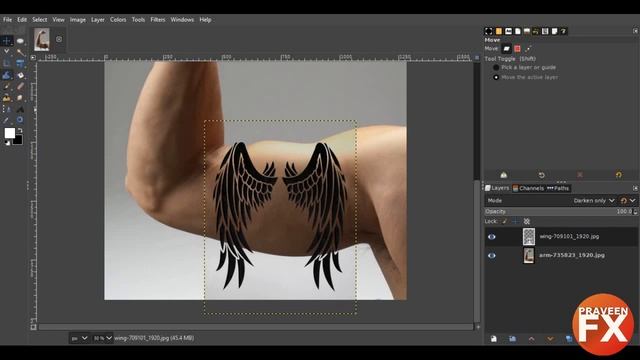Set Move tool to move paths
Viewport: 640px width, 360px height.
coord(528,49)
